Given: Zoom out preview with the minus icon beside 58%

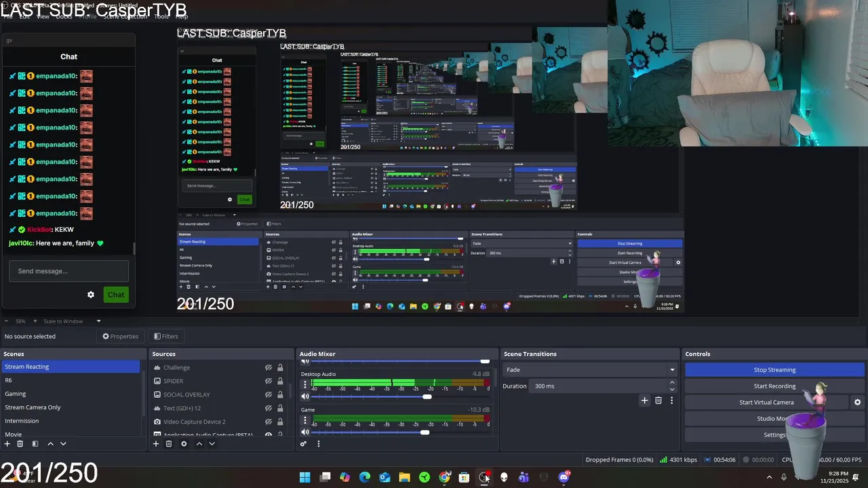Looking at the screenshot, I should pos(6,321).
